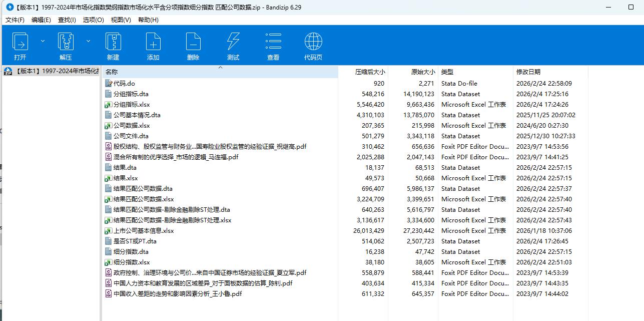Click the 打开 (Open) toolbar icon

coord(20,41)
